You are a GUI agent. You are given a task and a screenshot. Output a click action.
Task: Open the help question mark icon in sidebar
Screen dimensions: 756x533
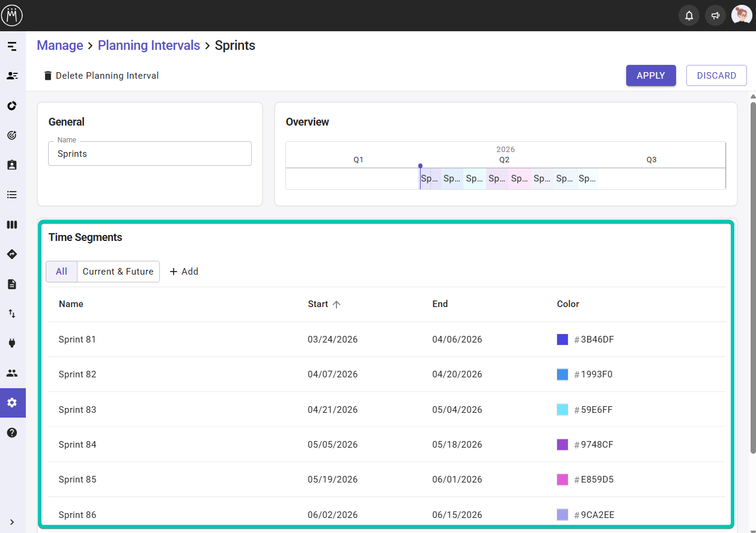(12, 433)
